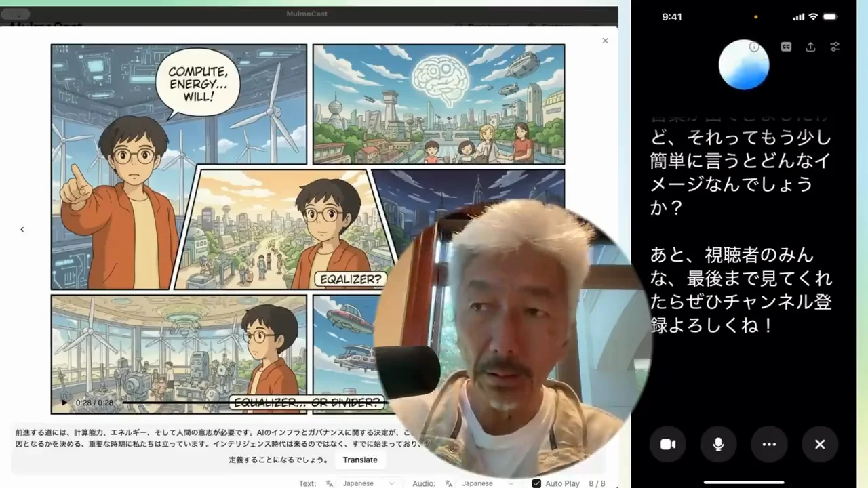Open voice settings sliders icon
Screen dimensions: 868x488
click(835, 47)
